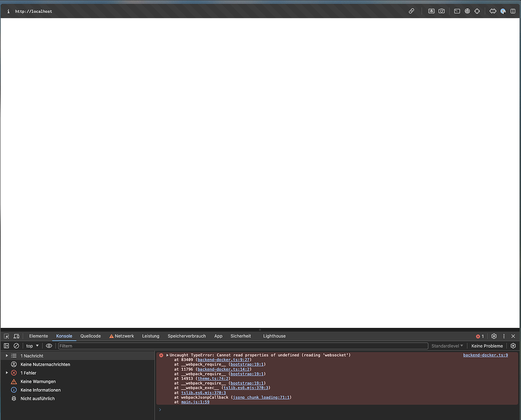Select the inspect element picker tool
Screen dimensions: 521x420
[6, 335]
